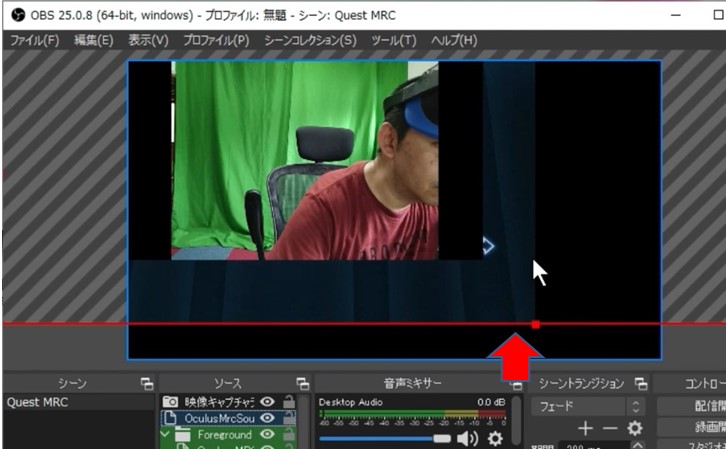Toggle visibility of Foreground group

coord(267,434)
